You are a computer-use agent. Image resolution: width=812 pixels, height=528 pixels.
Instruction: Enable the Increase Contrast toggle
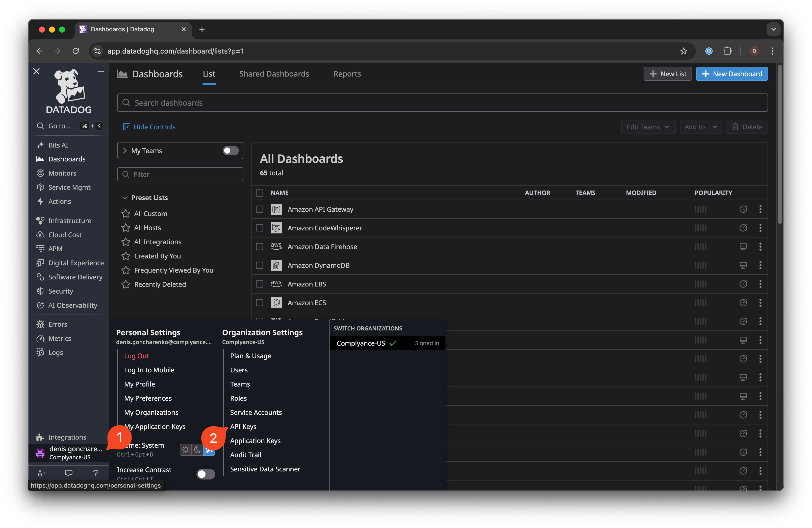pos(205,474)
